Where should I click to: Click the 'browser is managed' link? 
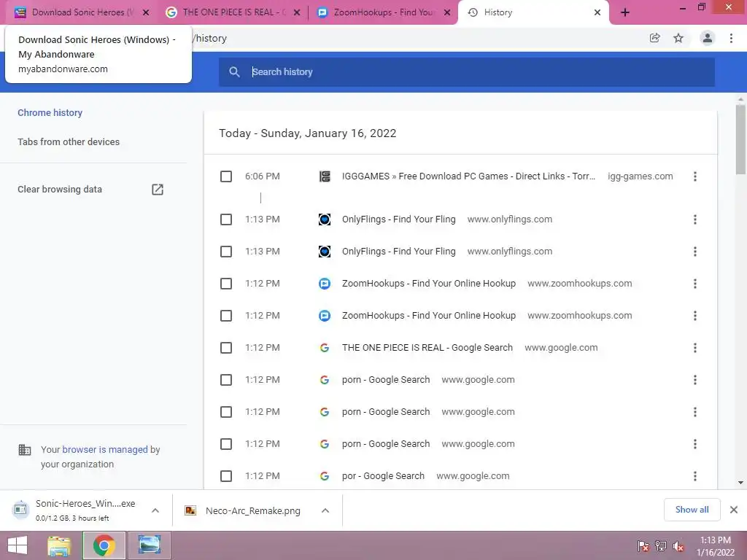(x=105, y=449)
